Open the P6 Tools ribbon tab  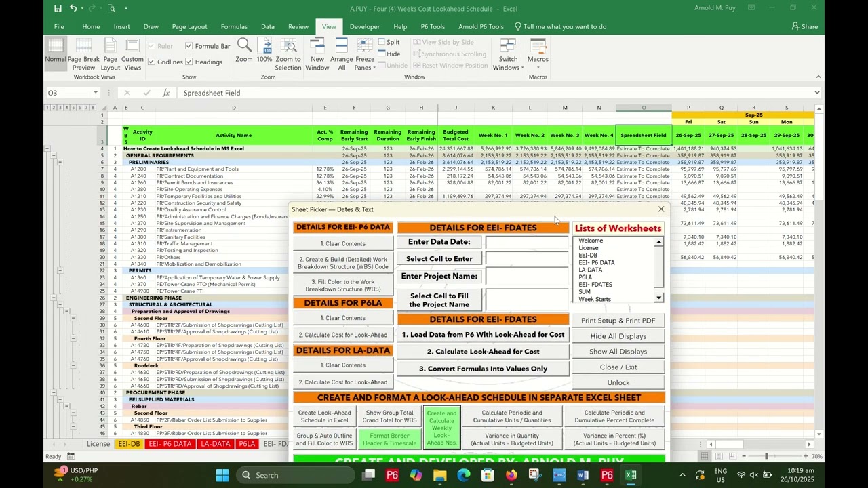(x=433, y=26)
